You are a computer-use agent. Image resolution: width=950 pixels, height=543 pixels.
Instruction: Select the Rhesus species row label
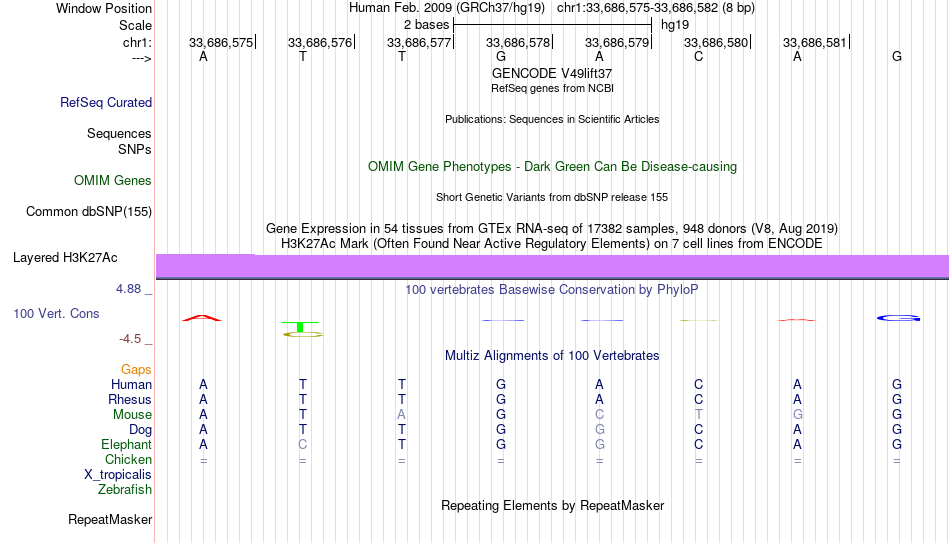[x=130, y=399]
